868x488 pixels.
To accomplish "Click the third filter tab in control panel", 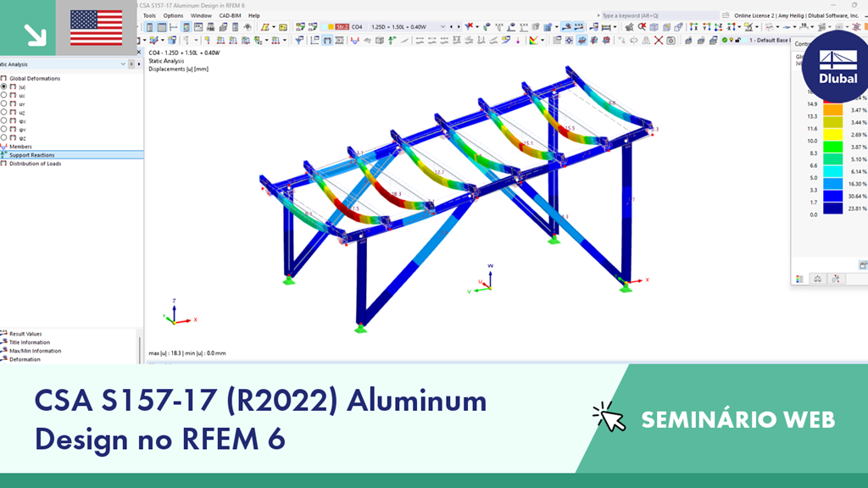I will (x=836, y=279).
